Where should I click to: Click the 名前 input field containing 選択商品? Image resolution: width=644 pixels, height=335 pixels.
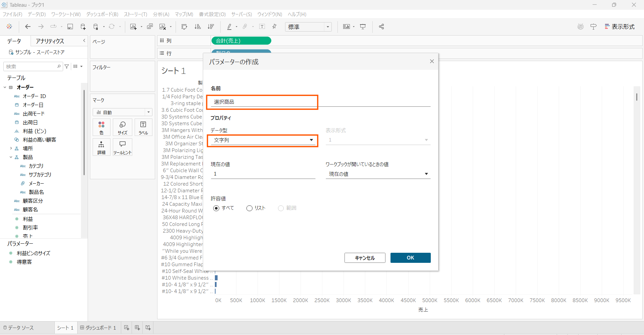pyautogui.click(x=262, y=102)
